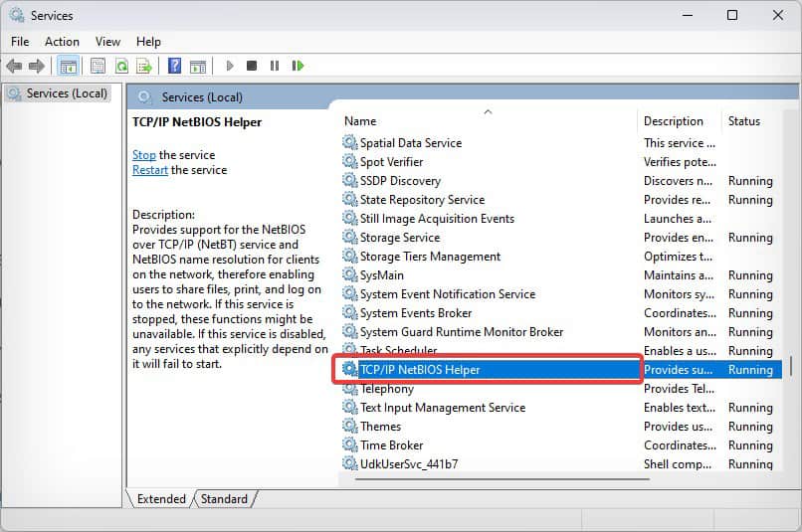Switch to the Extended tab
Screen dimensions: 802x532
pos(161,499)
